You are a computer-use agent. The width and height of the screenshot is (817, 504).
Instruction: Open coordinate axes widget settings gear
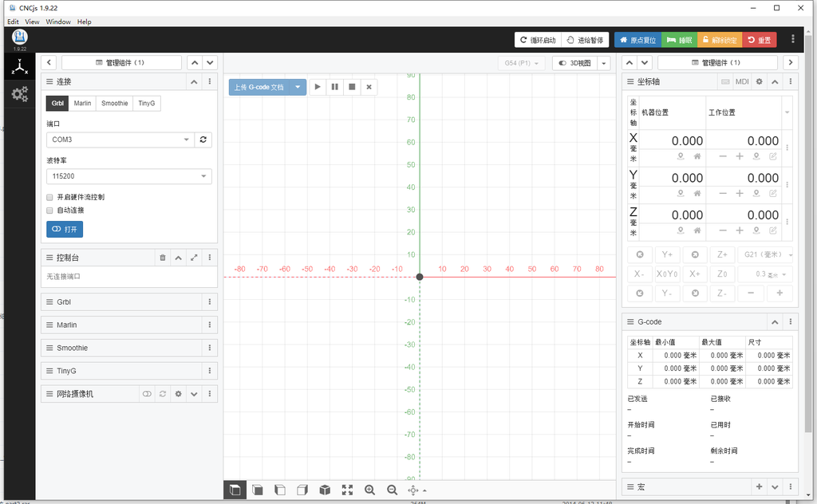(x=760, y=82)
